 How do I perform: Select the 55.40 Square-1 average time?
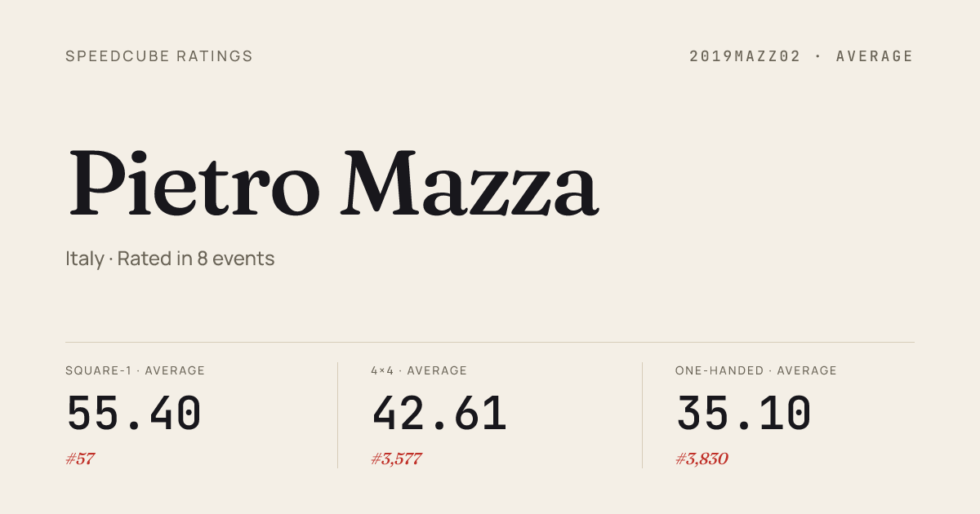click(x=134, y=414)
